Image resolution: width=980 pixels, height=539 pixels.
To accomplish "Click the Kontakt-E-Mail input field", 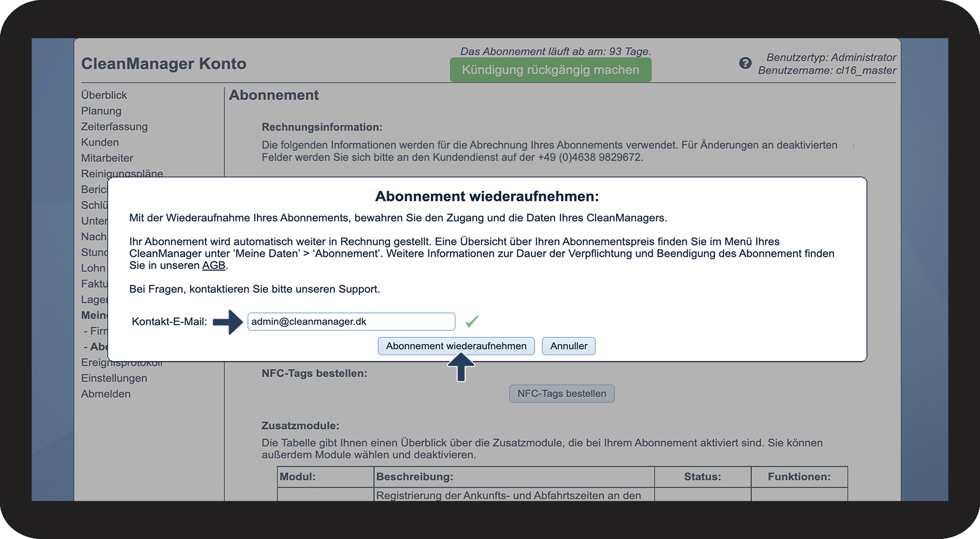I will pos(351,321).
